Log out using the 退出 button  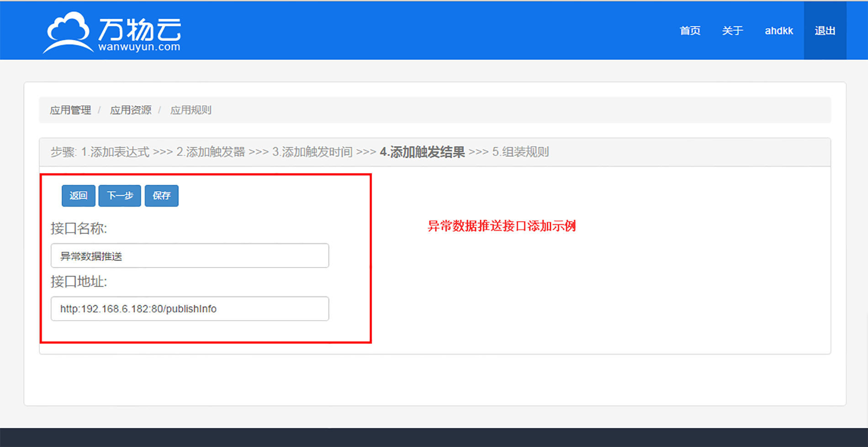pos(825,31)
